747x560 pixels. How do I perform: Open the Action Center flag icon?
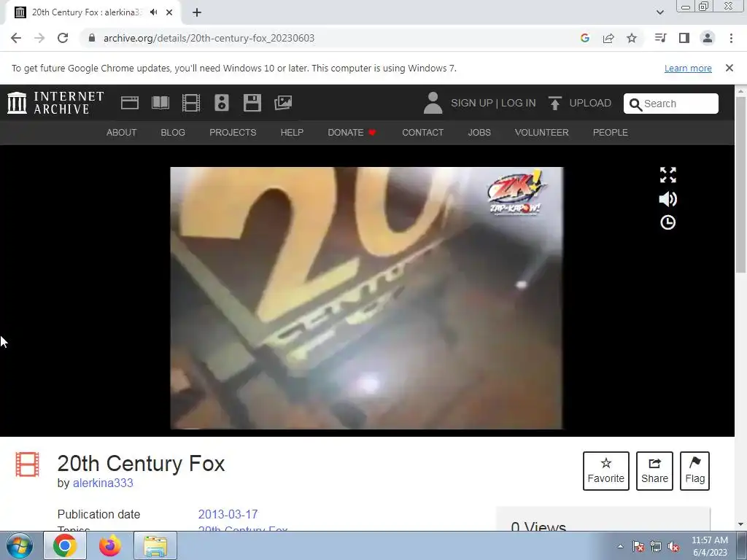pos(638,546)
